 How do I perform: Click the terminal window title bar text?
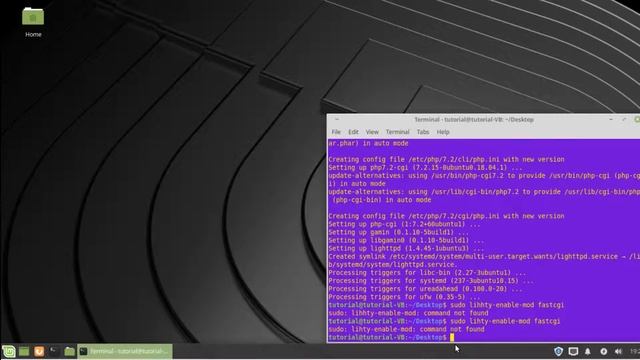click(x=474, y=120)
